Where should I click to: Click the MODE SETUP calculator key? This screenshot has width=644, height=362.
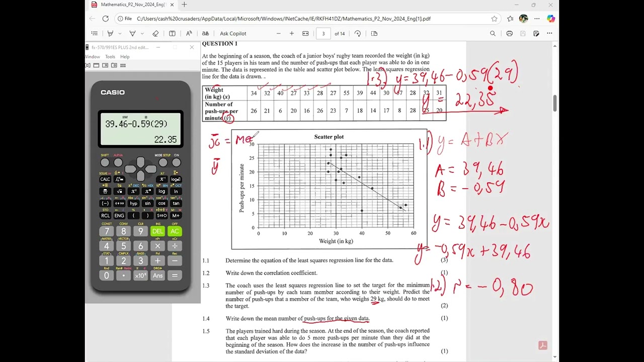point(163,163)
